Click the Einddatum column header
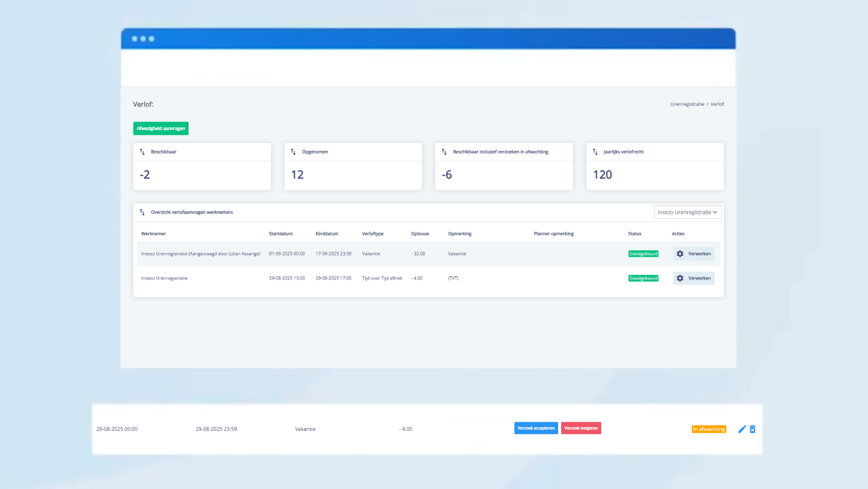This screenshot has width=868, height=489. tap(327, 234)
